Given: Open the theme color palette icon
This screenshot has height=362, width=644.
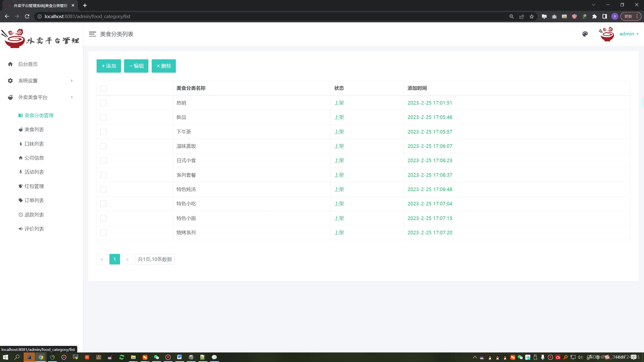Looking at the screenshot, I should coord(585,34).
